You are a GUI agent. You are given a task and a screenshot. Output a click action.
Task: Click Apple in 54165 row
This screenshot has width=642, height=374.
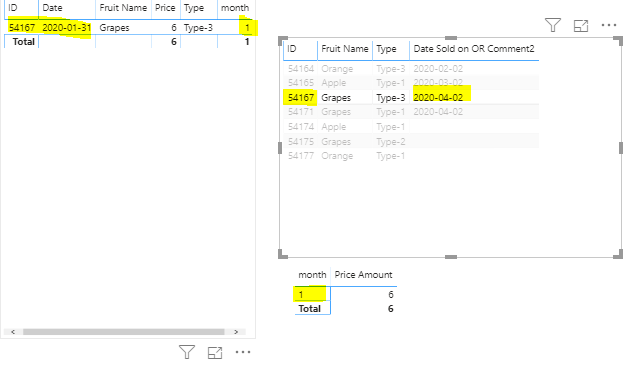pos(333,83)
